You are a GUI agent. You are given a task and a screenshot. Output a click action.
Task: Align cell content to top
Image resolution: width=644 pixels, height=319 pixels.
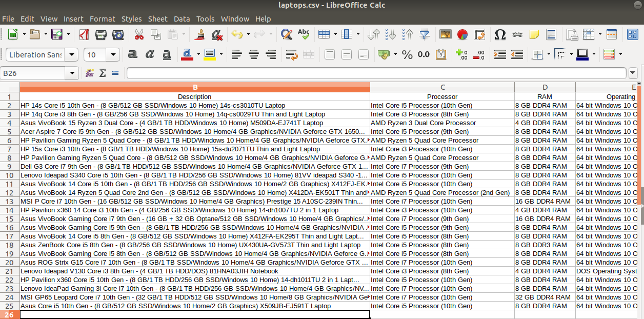[x=330, y=54]
